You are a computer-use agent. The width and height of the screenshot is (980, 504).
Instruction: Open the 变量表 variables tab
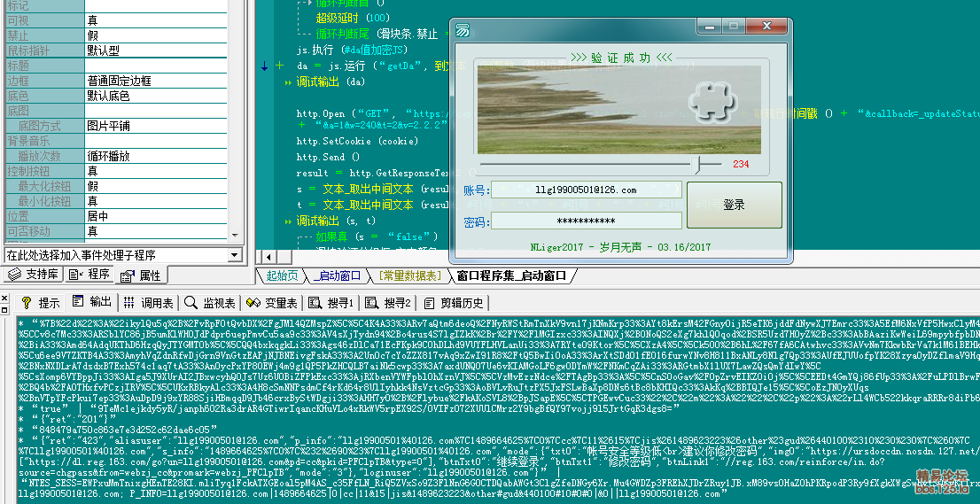coord(273,303)
